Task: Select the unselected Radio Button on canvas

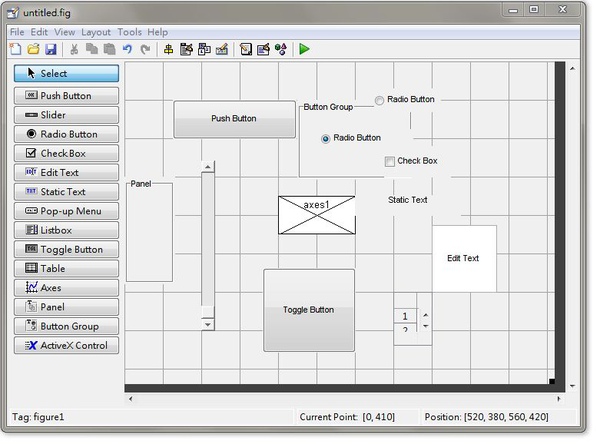Action: (x=379, y=100)
